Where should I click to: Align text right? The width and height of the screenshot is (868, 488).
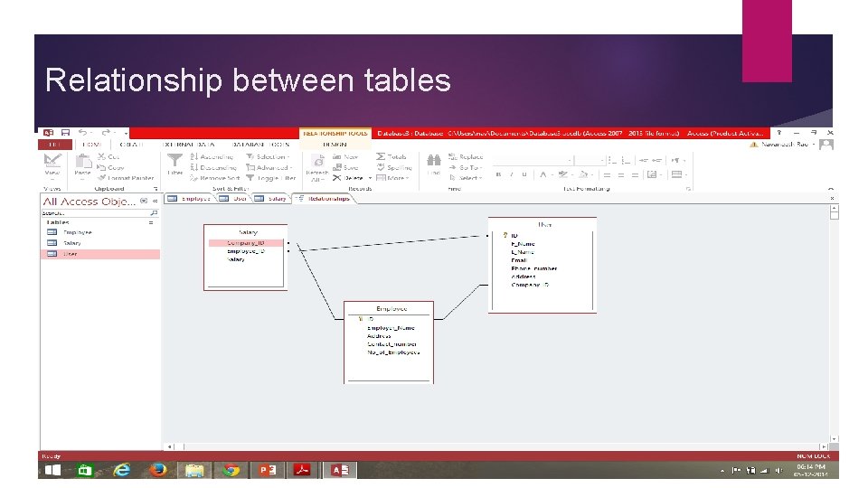(x=635, y=174)
